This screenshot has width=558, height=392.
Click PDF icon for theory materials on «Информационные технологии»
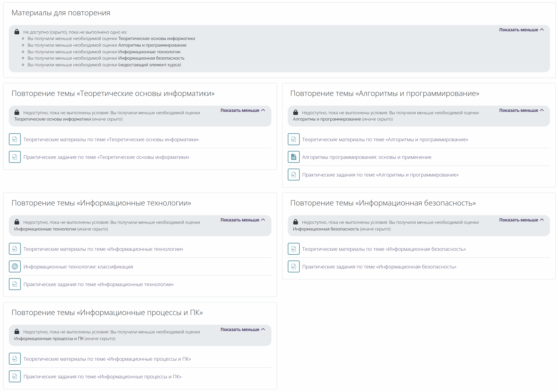(15, 249)
